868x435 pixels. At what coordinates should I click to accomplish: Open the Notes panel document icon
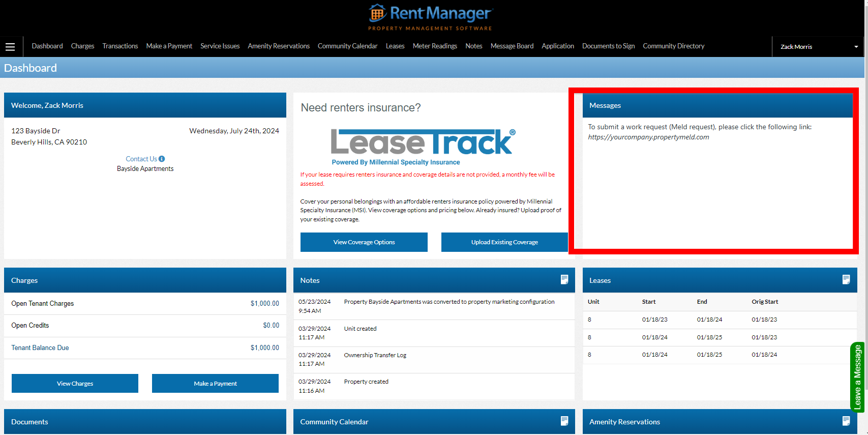(x=564, y=279)
